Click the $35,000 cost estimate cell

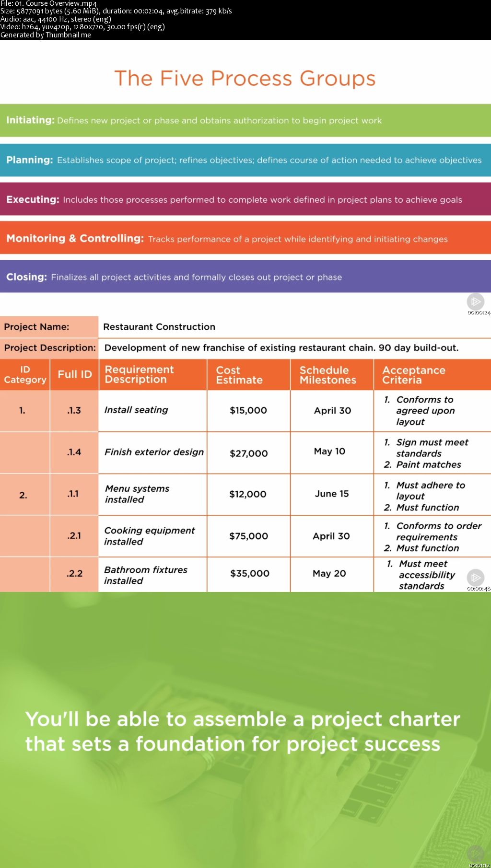[x=249, y=574]
